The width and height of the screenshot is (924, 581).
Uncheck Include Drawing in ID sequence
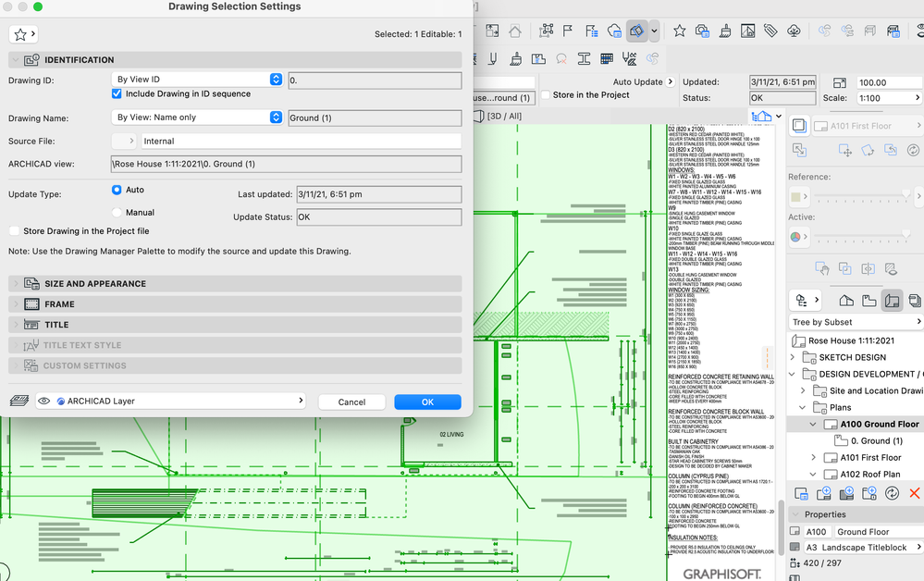point(117,94)
